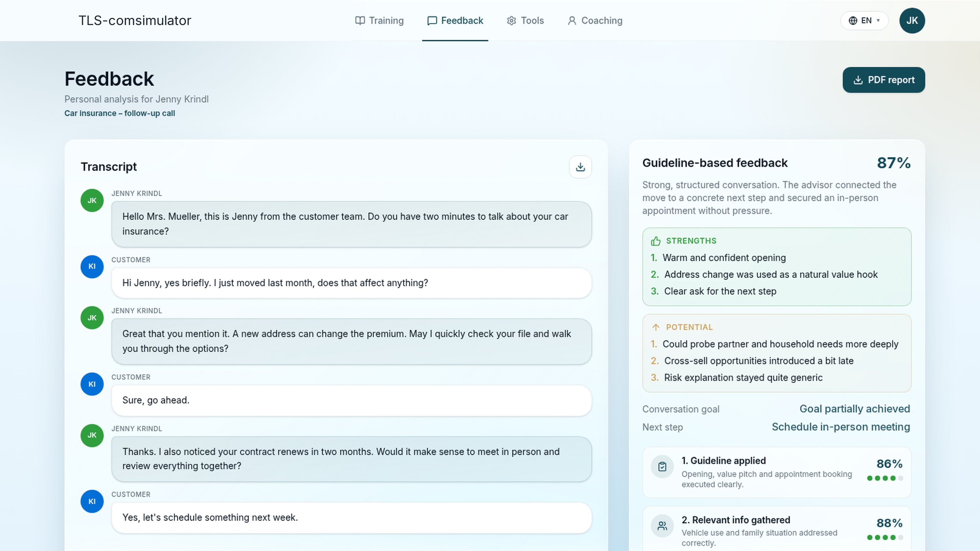Open the Relevant info gathered card
The height and width of the screenshot is (551, 980).
(776, 529)
